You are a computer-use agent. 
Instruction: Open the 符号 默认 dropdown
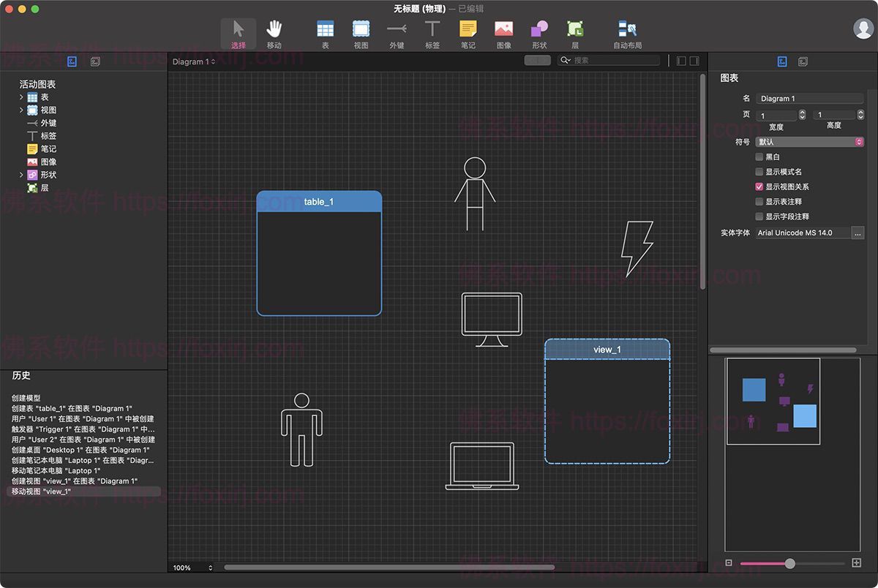[x=809, y=142]
